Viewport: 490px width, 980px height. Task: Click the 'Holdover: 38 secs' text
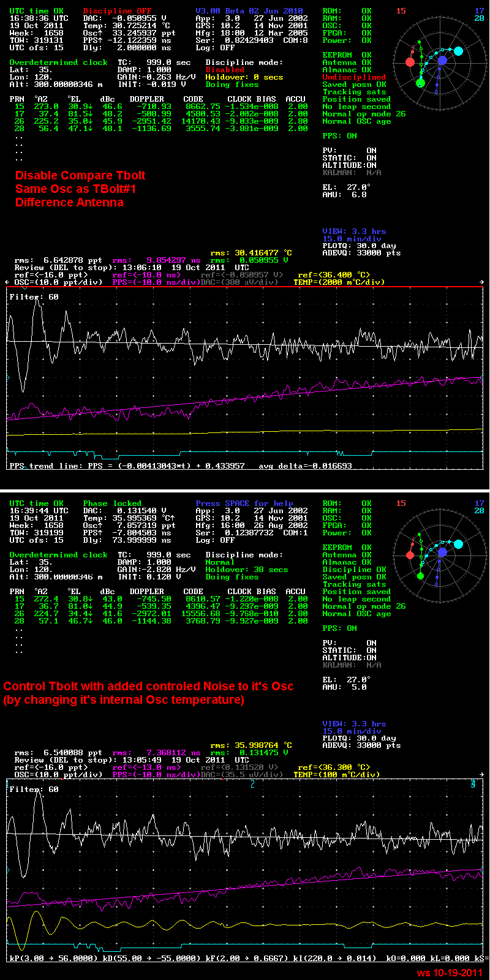(247, 570)
